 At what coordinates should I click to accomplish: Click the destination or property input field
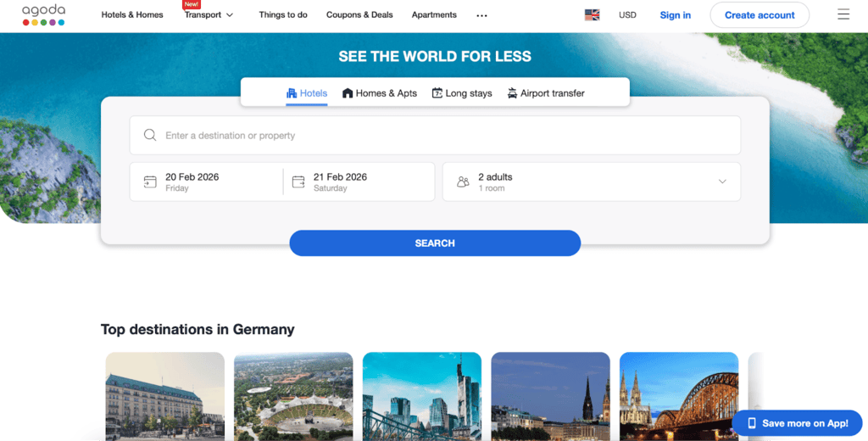point(435,135)
